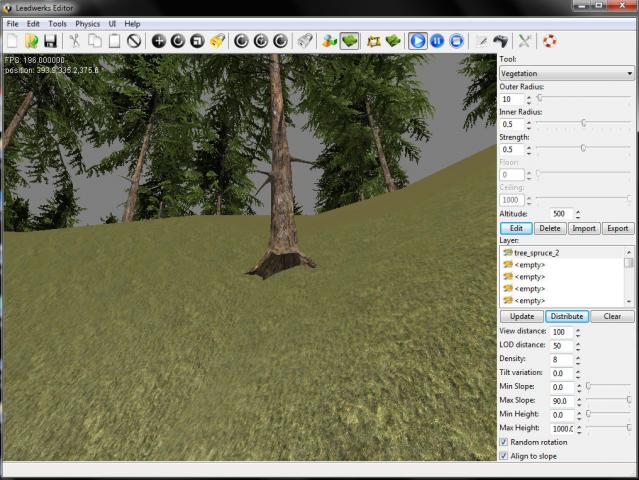Click the Save floppy disk icon
This screenshot has height=480, width=639.
[x=50, y=41]
